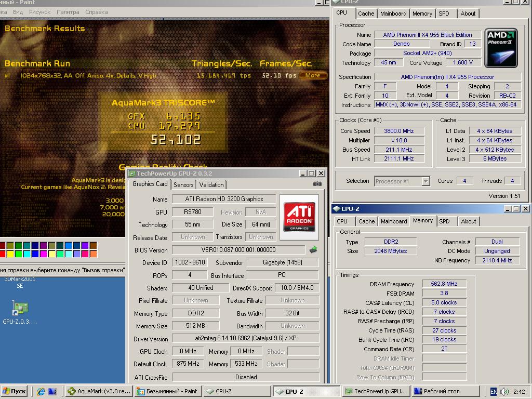Click the Default Clock value 875 MHz

188,364
